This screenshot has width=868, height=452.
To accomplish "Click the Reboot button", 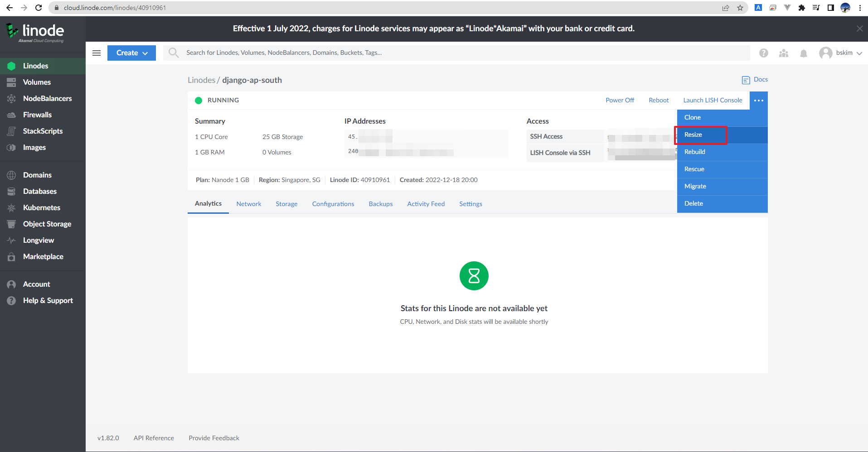I will tap(659, 101).
